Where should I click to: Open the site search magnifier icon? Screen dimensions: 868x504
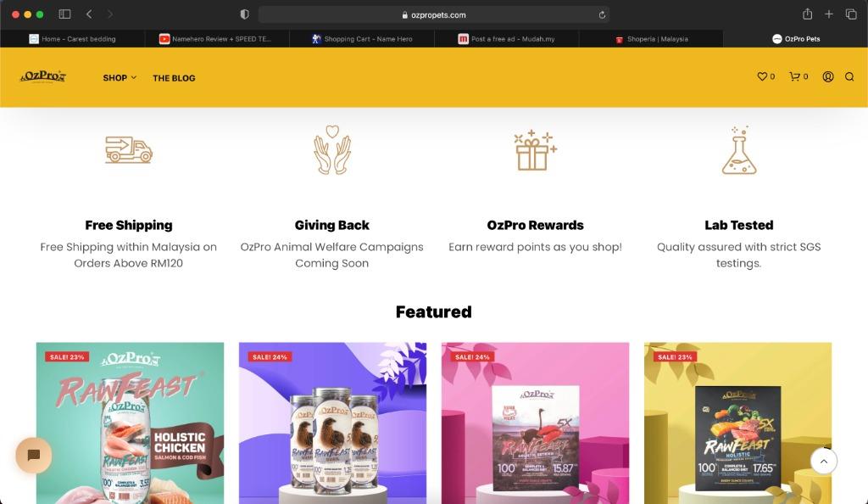click(849, 76)
